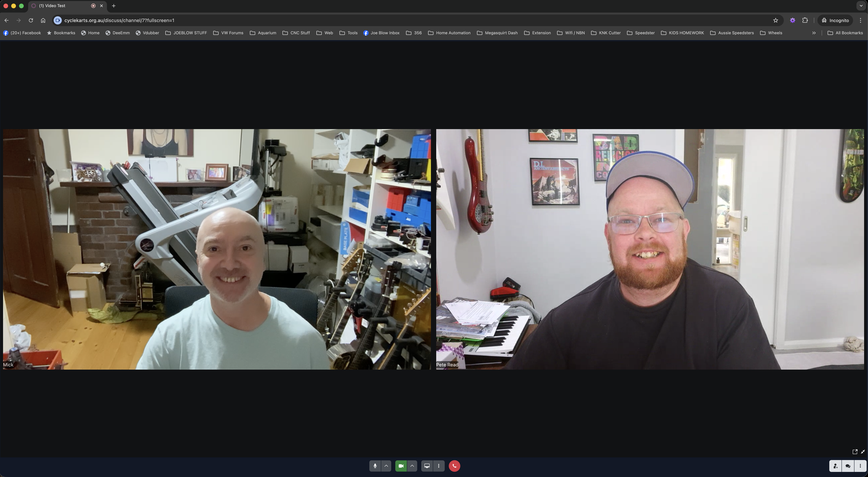The width and height of the screenshot is (868, 477).
Task: Open the chat panel icon
Action: click(x=848, y=466)
